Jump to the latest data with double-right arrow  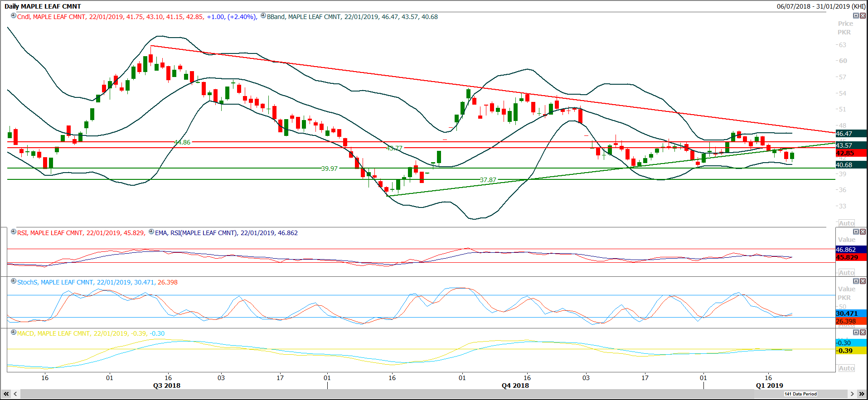(x=862, y=394)
